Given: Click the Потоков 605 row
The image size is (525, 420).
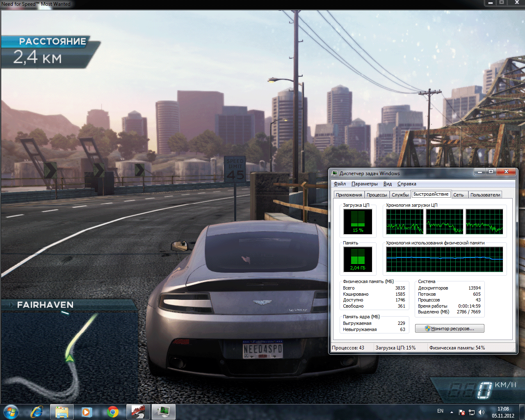Looking at the screenshot, I should coord(449,294).
